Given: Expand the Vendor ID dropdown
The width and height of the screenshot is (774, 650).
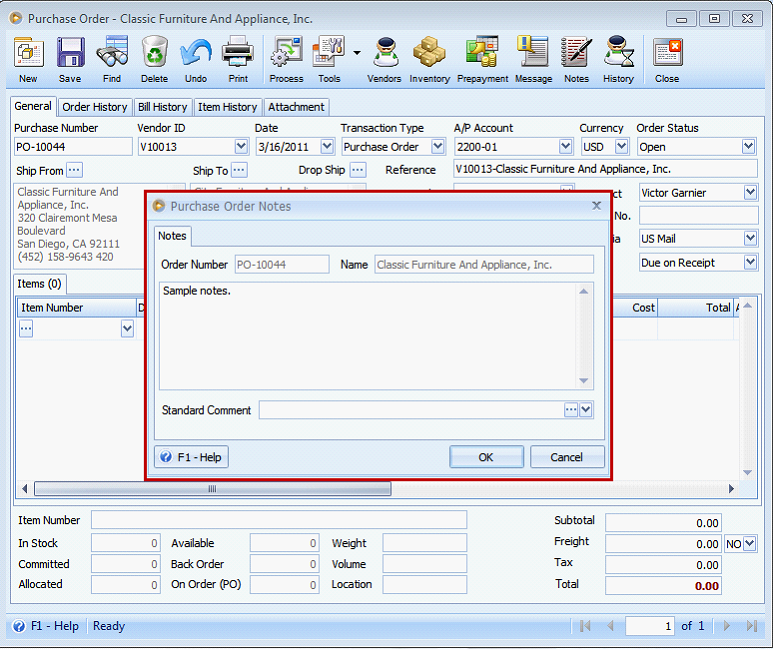Looking at the screenshot, I should (x=241, y=147).
